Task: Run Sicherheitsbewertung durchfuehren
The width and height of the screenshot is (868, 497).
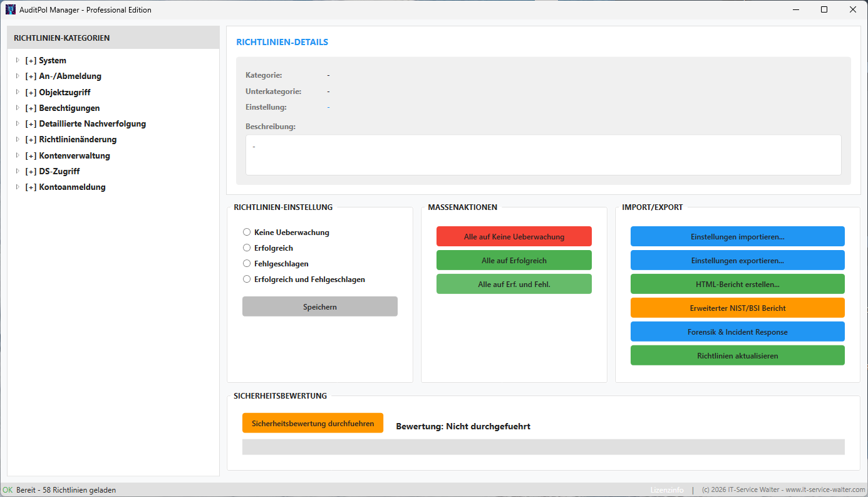Action: click(313, 423)
